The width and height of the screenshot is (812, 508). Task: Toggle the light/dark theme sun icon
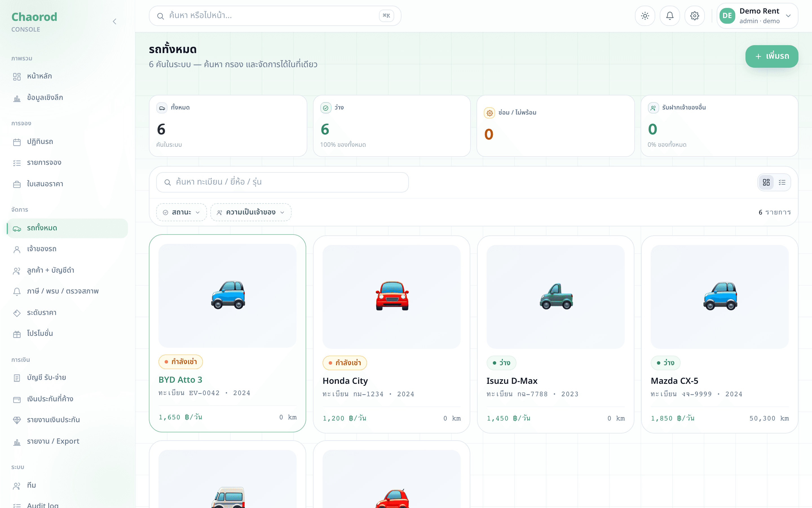coord(645,16)
